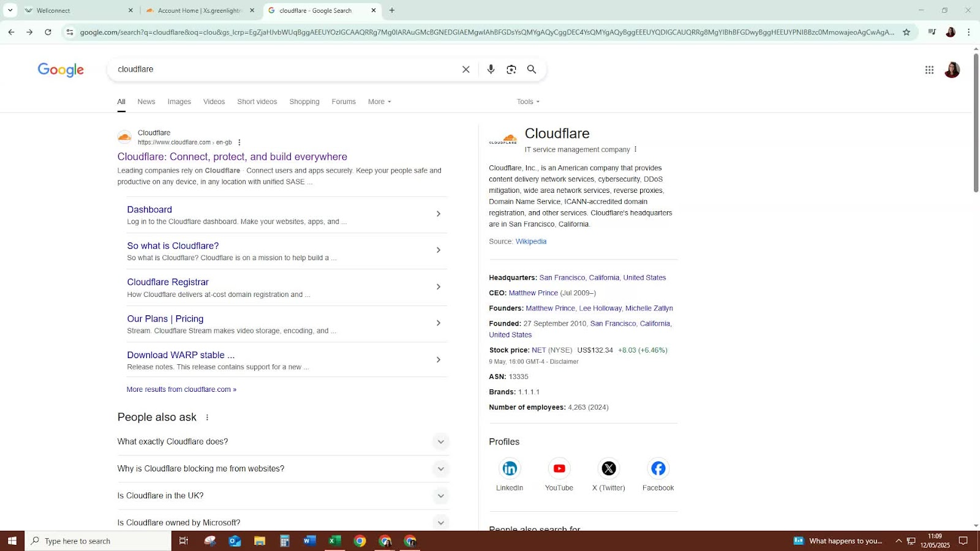Open the YouTube profile icon

pyautogui.click(x=559, y=468)
